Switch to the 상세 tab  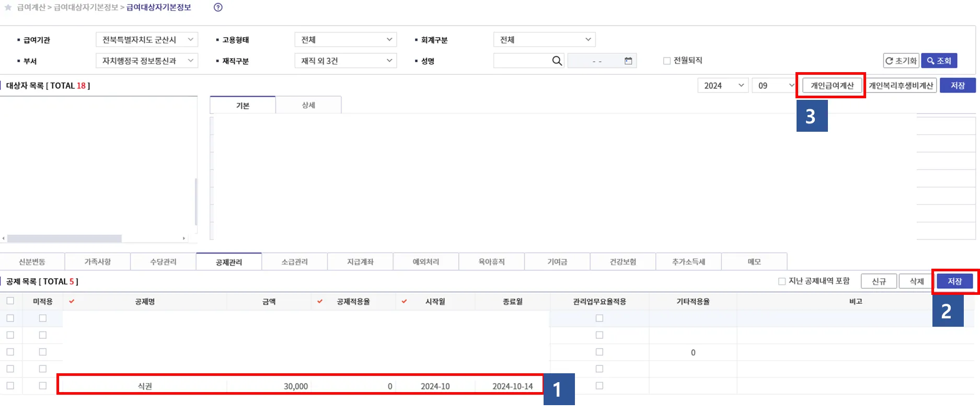pyautogui.click(x=308, y=105)
